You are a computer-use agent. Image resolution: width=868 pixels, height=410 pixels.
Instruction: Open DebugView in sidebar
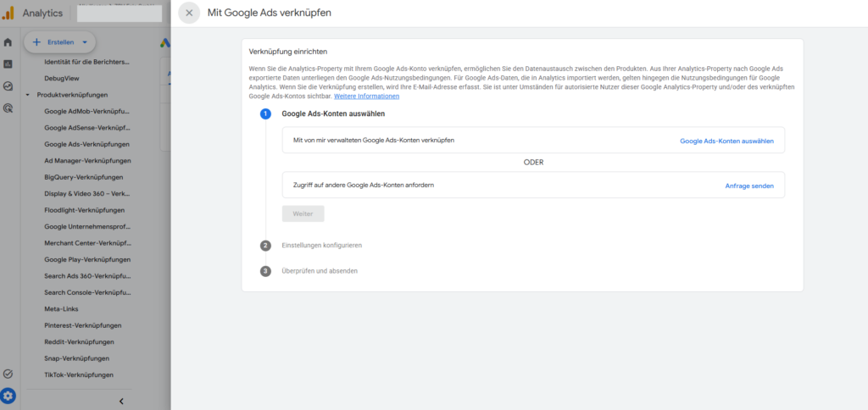(61, 79)
